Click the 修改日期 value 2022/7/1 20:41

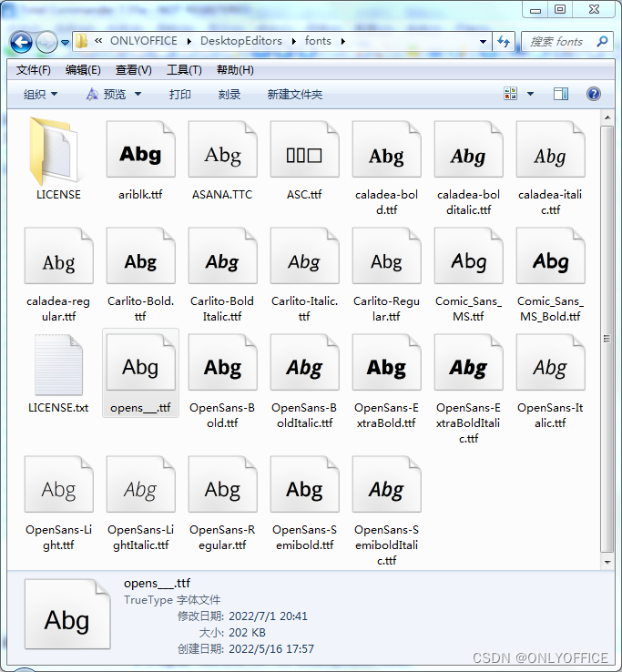click(x=269, y=616)
